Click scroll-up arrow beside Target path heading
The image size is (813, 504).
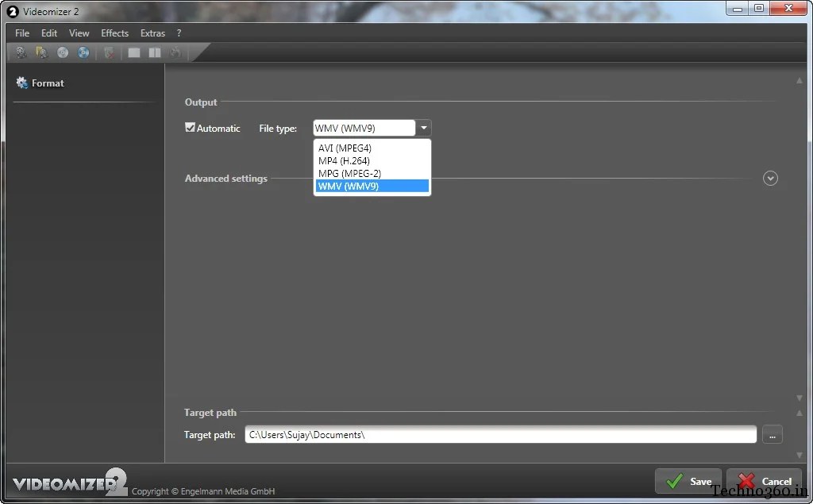pos(799,413)
